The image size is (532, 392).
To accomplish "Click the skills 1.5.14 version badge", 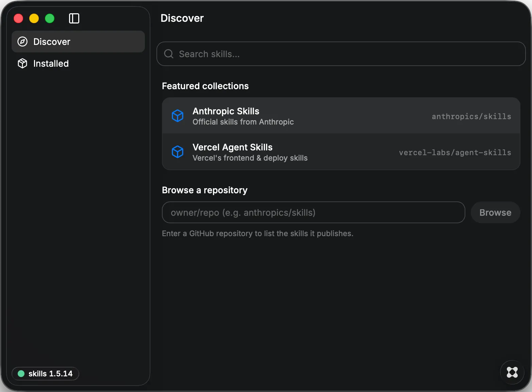I will click(x=45, y=374).
